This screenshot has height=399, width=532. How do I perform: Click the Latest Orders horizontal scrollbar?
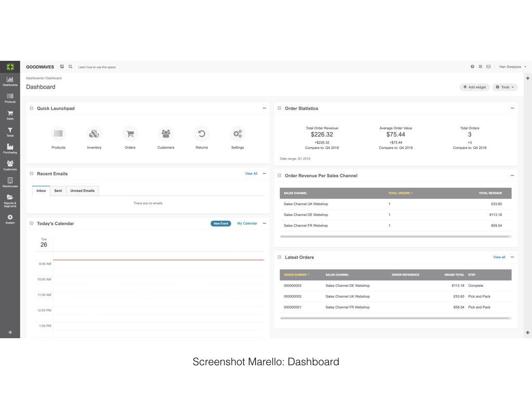pyautogui.click(x=395, y=318)
